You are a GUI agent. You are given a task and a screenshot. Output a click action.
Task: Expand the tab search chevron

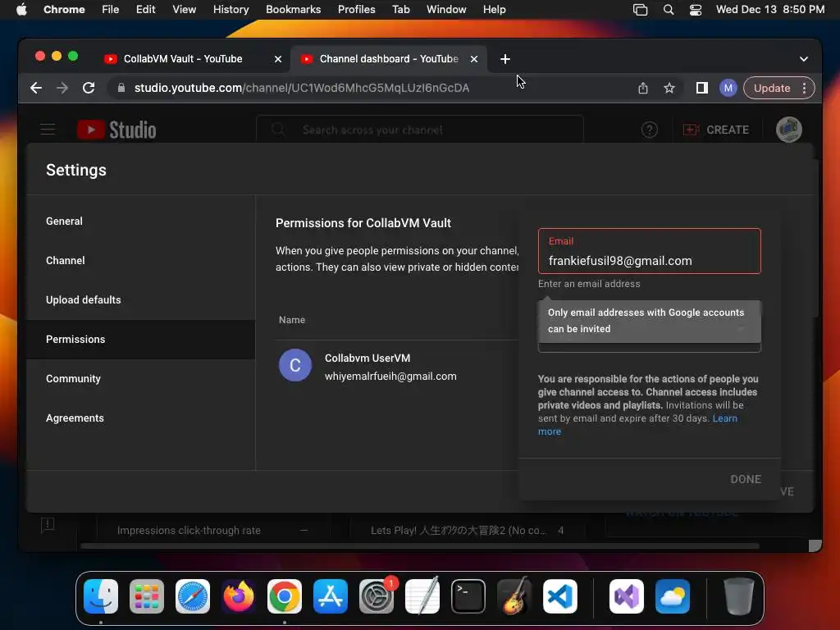804,59
